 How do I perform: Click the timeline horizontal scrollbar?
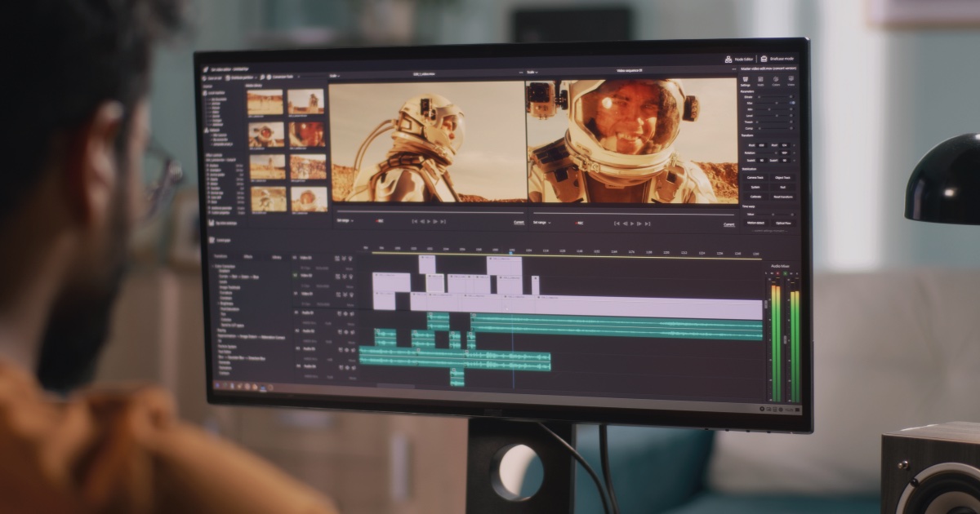tap(396, 385)
